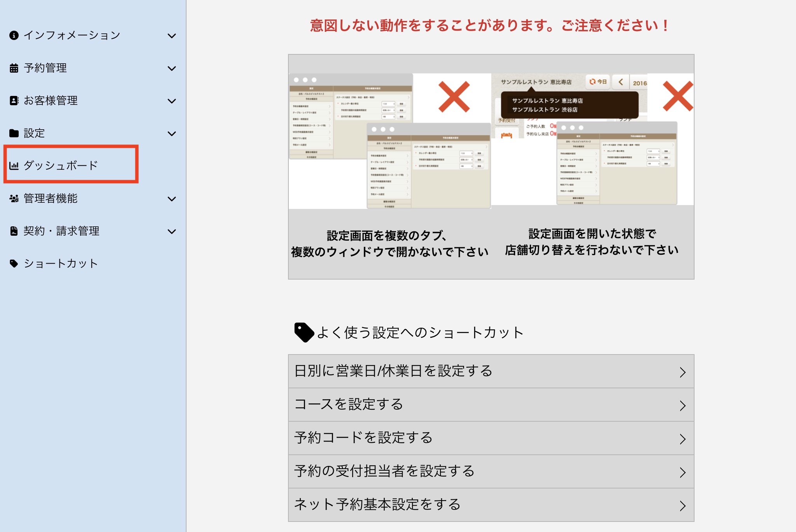Expand the 設定 section chevron
Image resolution: width=796 pixels, height=532 pixels.
click(x=172, y=134)
